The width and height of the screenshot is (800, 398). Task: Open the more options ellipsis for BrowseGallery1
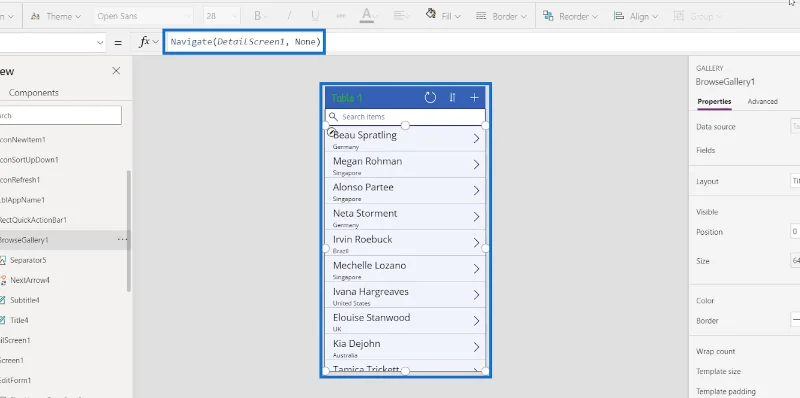pos(122,239)
